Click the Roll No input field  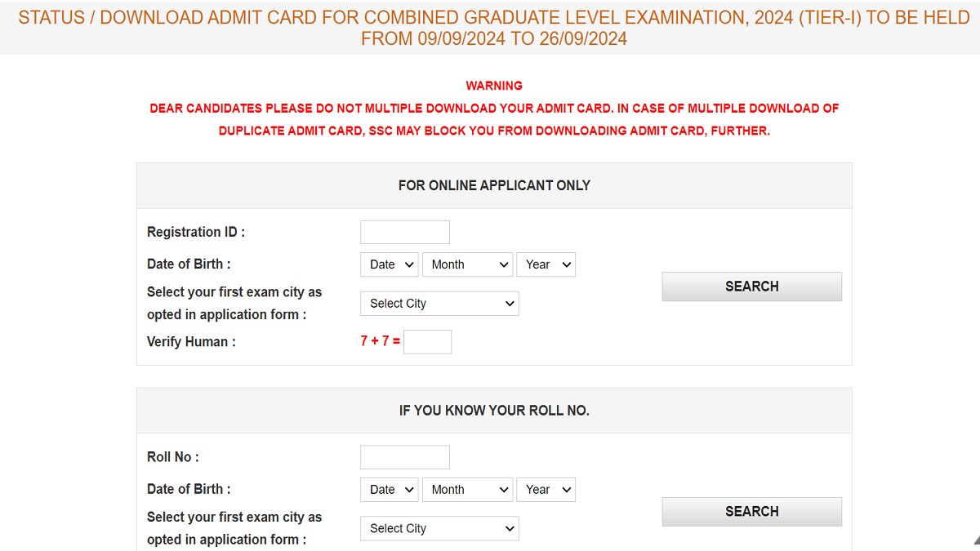[404, 456]
